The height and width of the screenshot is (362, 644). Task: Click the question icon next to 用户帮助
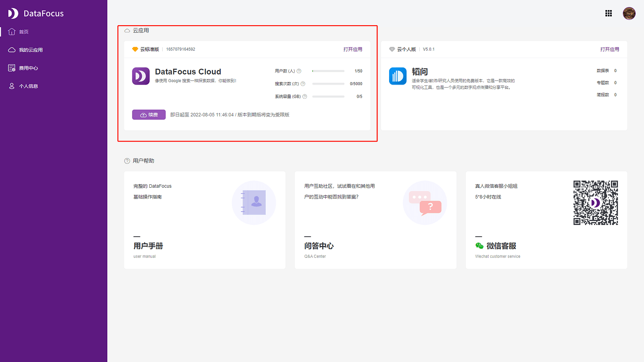tap(127, 161)
